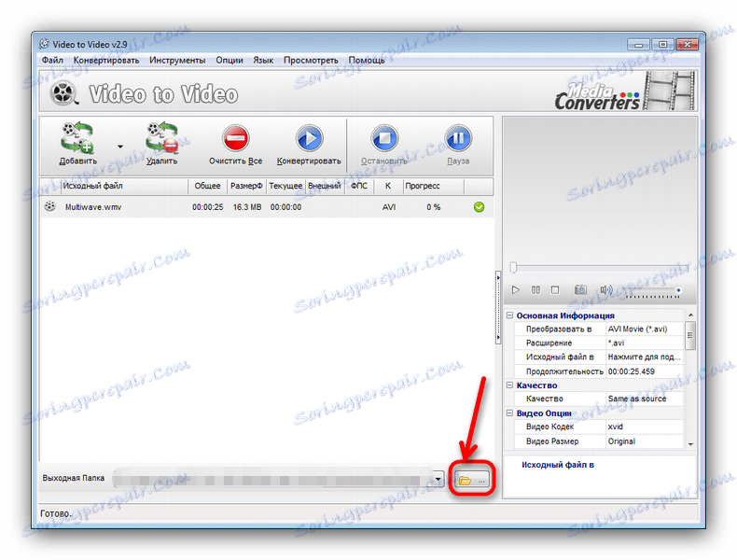Click the Удалить remove file icon
737x560 pixels.
coord(161,137)
